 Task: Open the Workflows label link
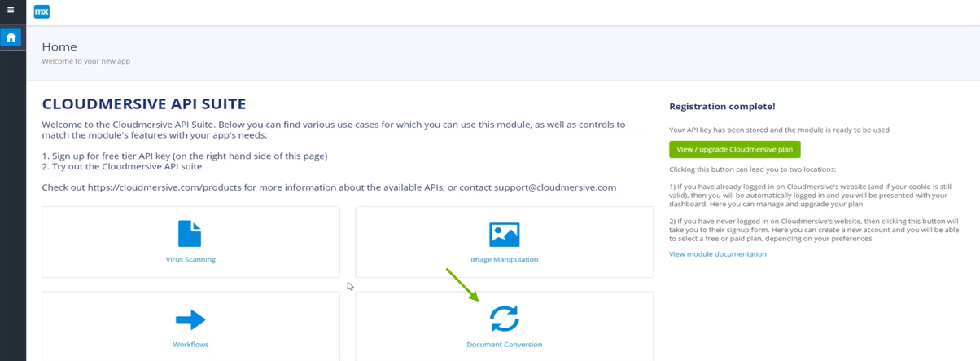pyautogui.click(x=190, y=345)
